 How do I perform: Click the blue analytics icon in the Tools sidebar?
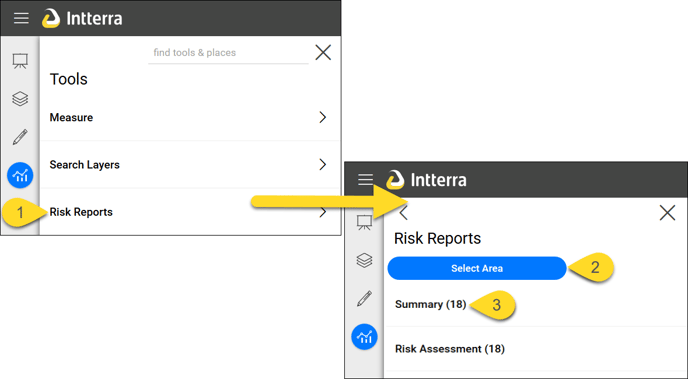click(x=20, y=175)
